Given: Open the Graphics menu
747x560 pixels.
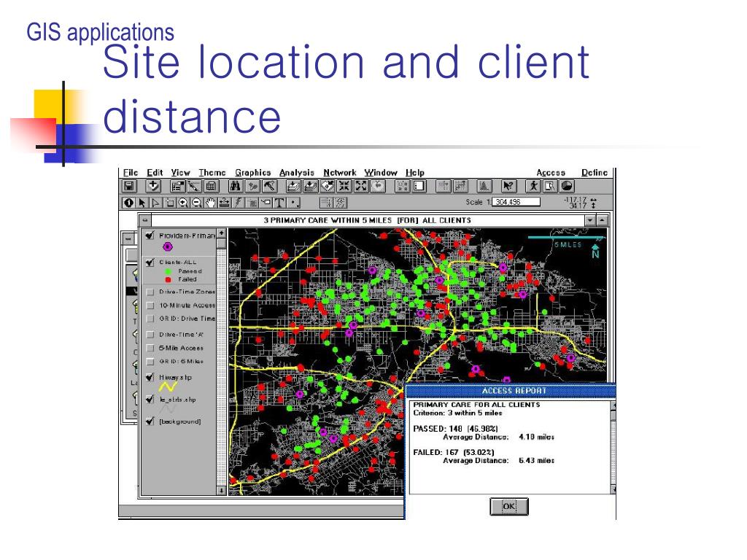Looking at the screenshot, I should pyautogui.click(x=253, y=172).
